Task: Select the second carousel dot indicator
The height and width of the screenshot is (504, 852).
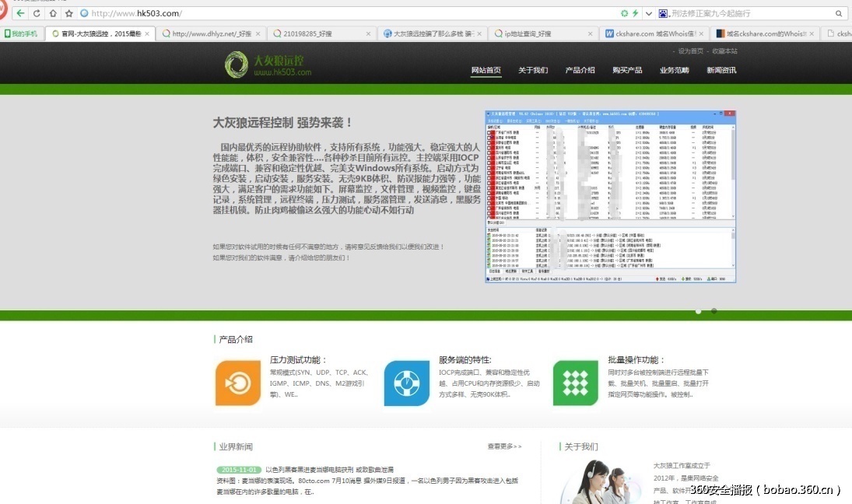Action: coord(714,310)
